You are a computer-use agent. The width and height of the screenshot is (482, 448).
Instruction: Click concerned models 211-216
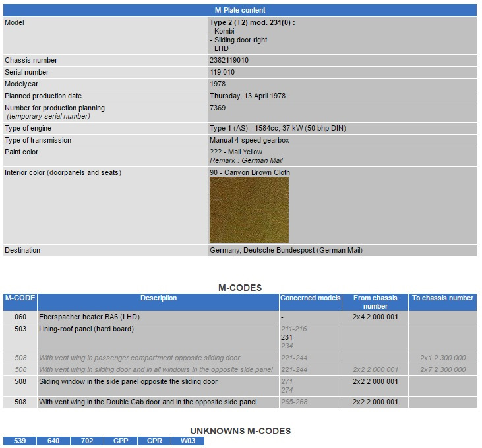coord(294,329)
